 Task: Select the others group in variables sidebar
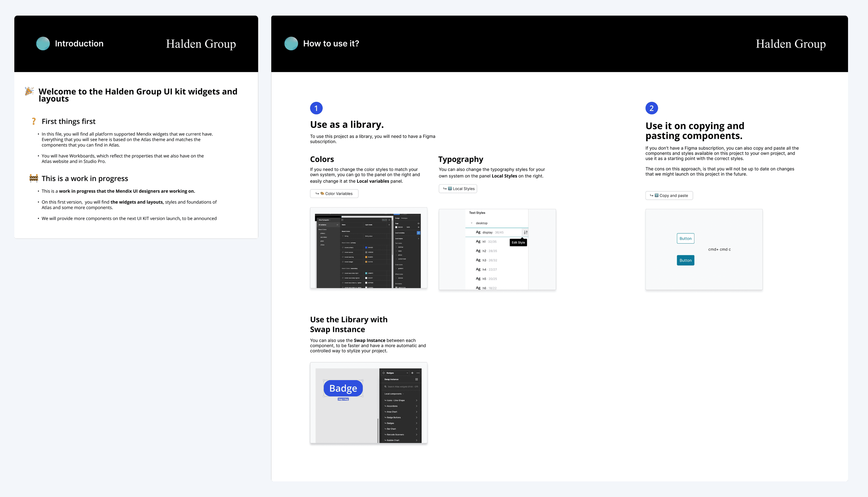pyautogui.click(x=322, y=245)
